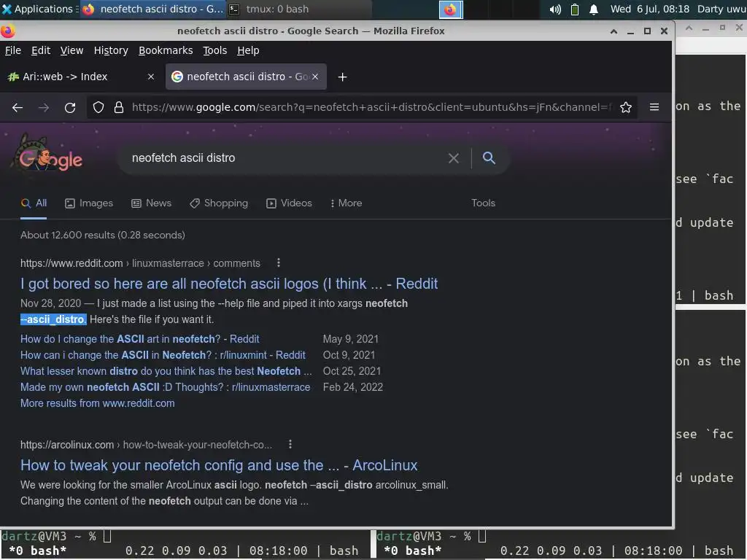The width and height of the screenshot is (747, 560).
Task: Open options for the ArcoLinux result
Action: pyautogui.click(x=290, y=444)
